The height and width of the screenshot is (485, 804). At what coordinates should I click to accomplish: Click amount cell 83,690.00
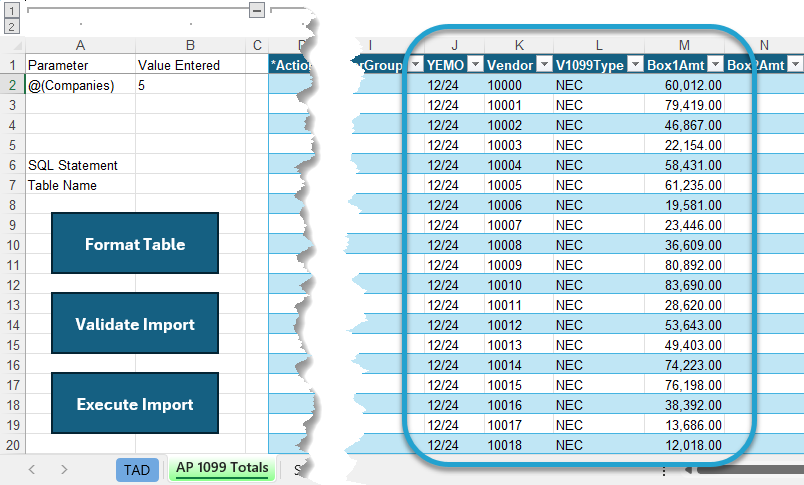coord(684,285)
